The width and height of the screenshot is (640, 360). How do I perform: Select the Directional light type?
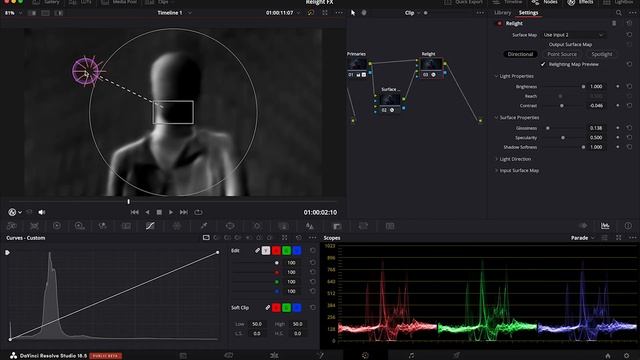click(520, 54)
